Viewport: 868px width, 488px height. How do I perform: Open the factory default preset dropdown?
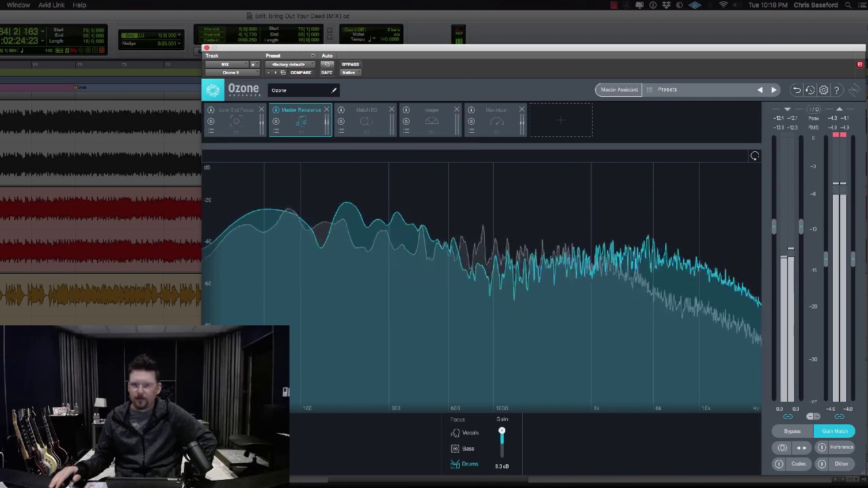pos(290,64)
